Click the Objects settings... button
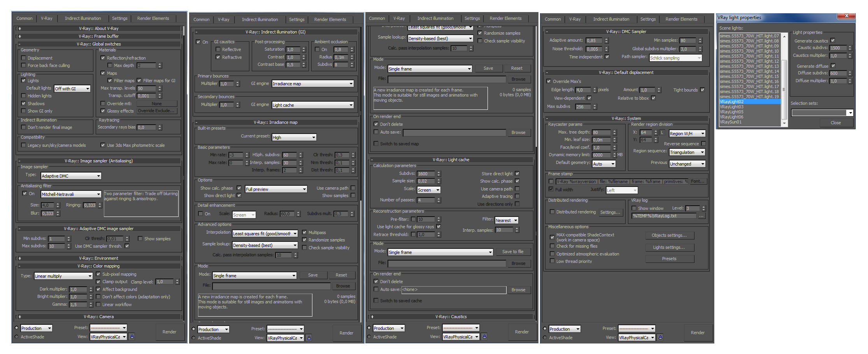 (x=669, y=235)
